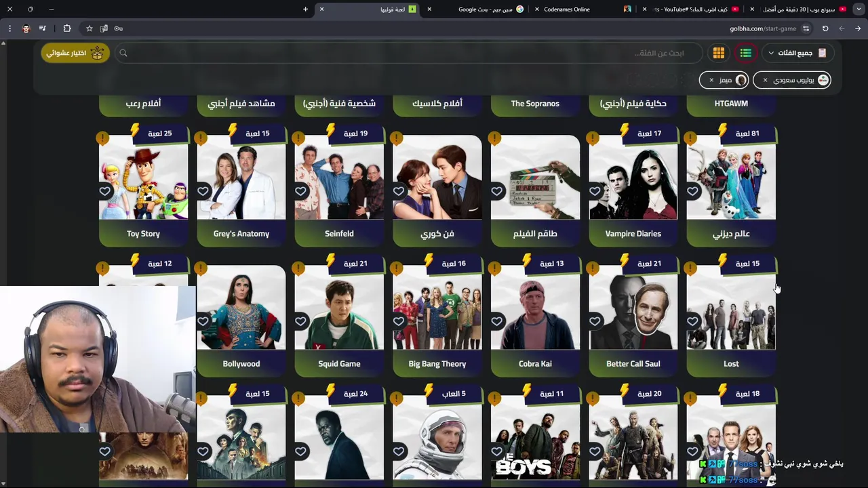Click warning badge on Grey's Anatomy card
This screenshot has width=868, height=488.
[201, 138]
